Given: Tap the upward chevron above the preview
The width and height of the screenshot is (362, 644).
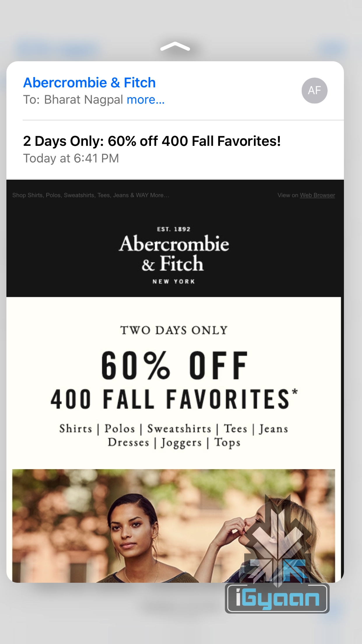Looking at the screenshot, I should point(175,47).
